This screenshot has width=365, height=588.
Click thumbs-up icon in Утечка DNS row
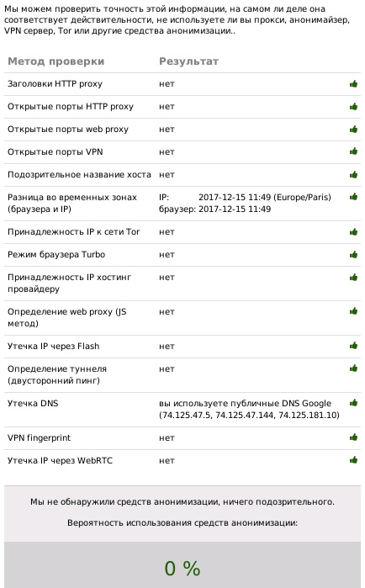pos(353,403)
